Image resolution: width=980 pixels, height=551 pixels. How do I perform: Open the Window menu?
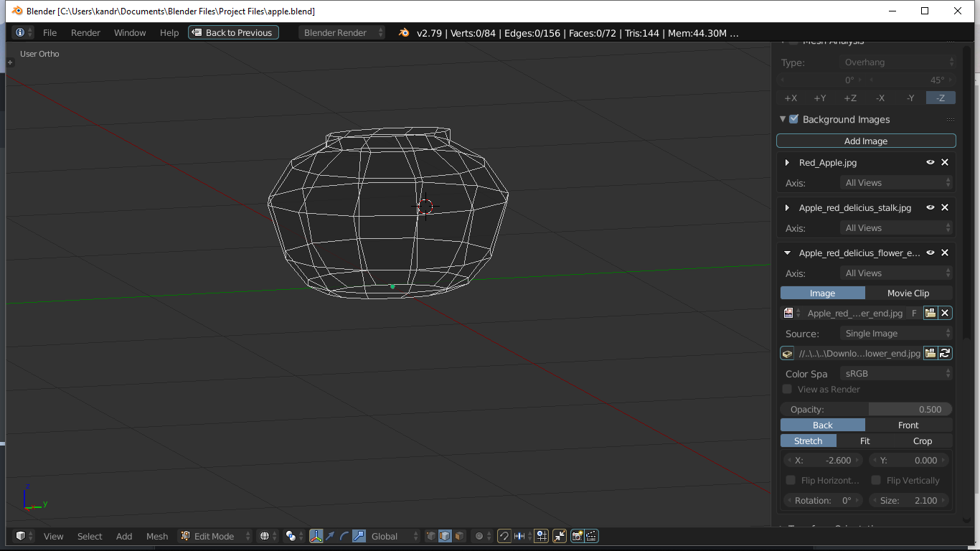[x=130, y=33]
